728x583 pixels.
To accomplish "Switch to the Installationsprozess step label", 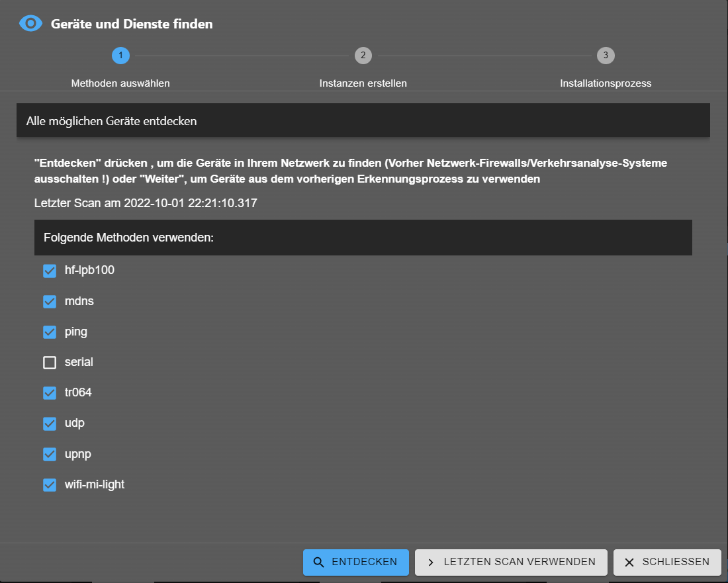I will (x=606, y=83).
